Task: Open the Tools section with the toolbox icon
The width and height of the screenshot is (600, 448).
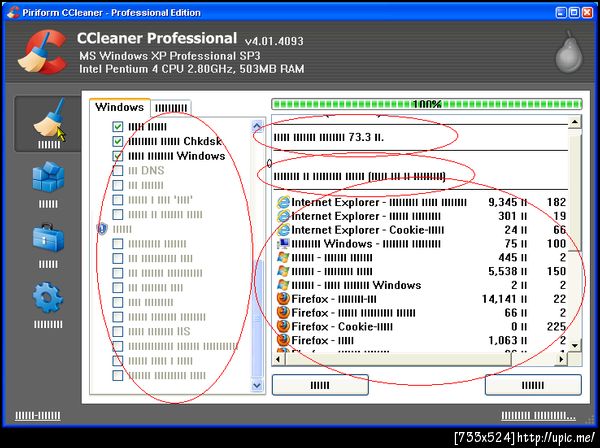Action: click(48, 245)
